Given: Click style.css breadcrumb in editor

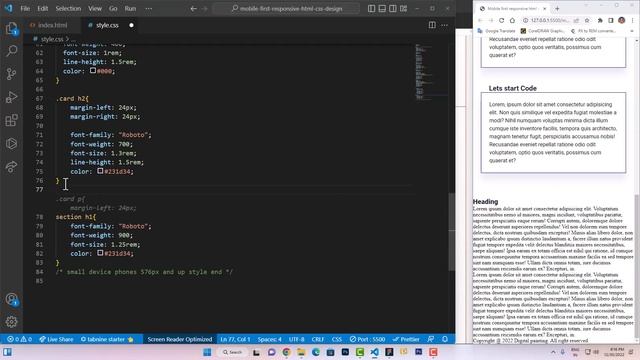Looking at the screenshot, I should 52,39.
